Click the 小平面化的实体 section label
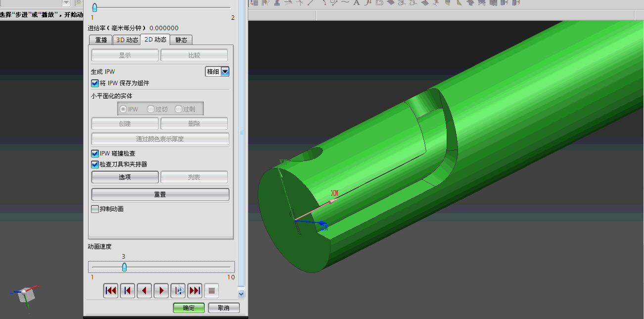 111,96
